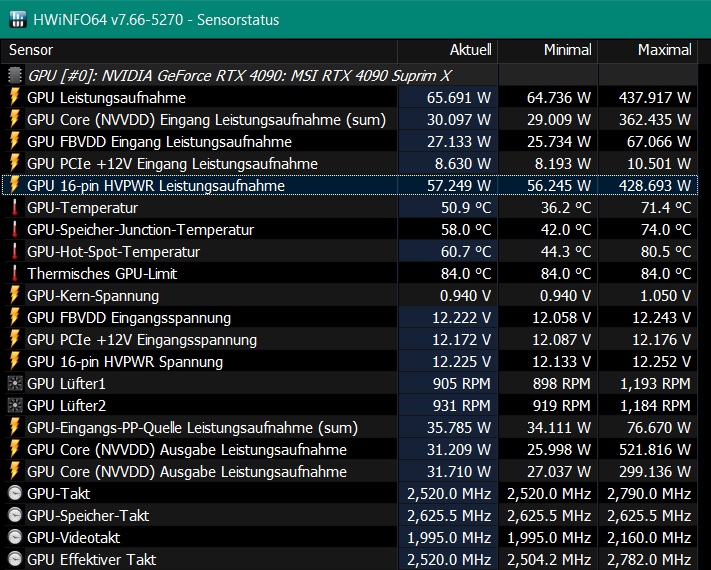Click the minimum value 8.193 W
Image resolution: width=711 pixels, height=570 pixels.
point(562,164)
